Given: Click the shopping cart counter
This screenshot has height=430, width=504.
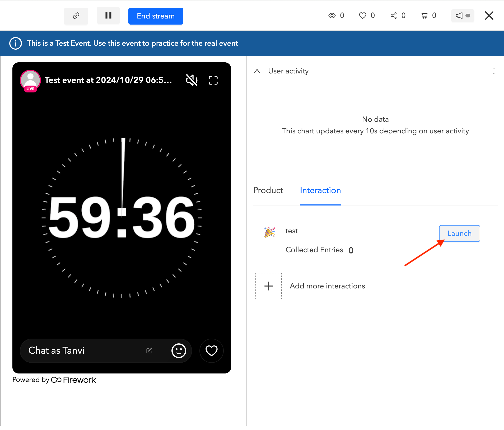Looking at the screenshot, I should (428, 16).
